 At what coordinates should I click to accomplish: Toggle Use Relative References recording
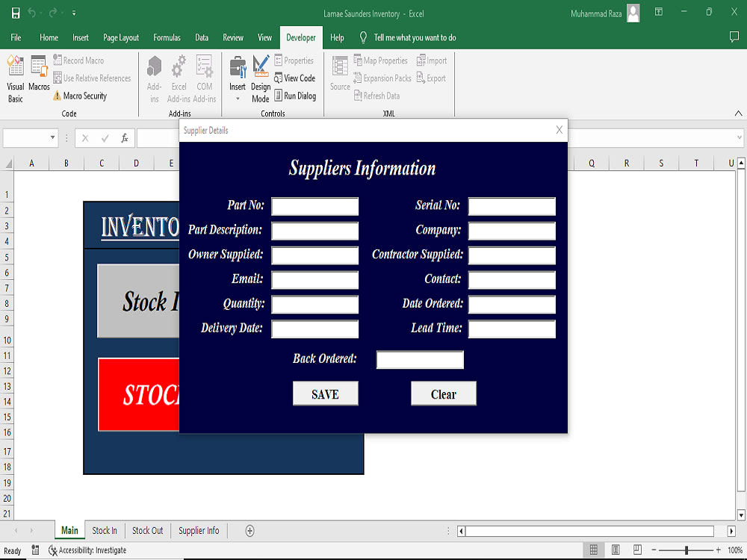(93, 78)
